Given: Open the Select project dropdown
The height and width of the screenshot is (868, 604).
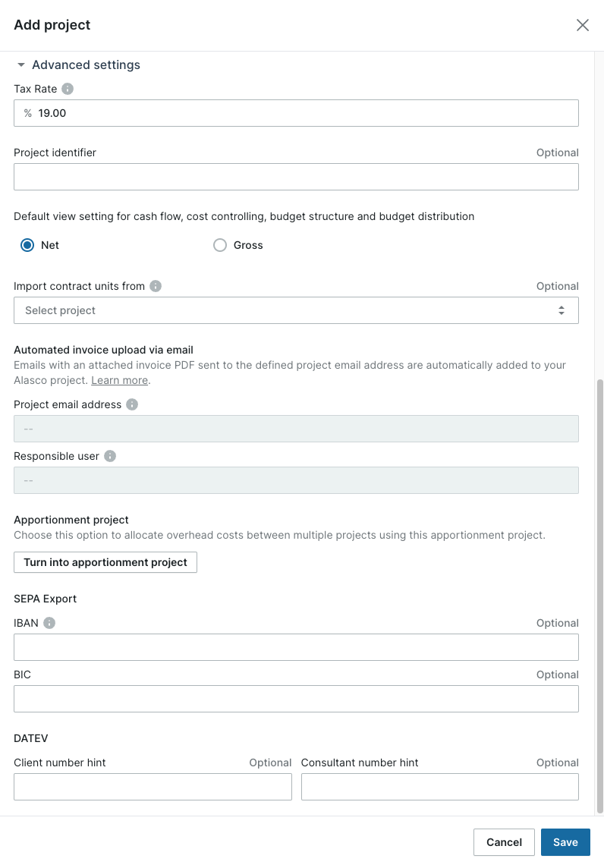Looking at the screenshot, I should pos(296,310).
